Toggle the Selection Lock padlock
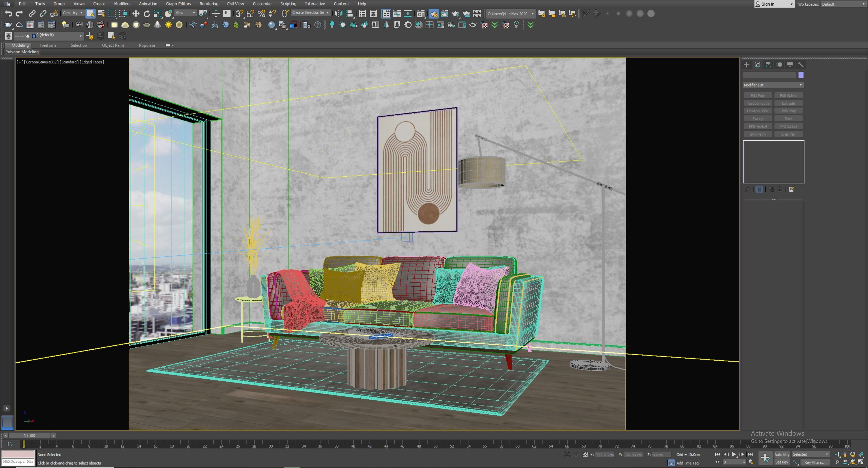Image resolution: width=868 pixels, height=468 pixels. click(576, 454)
